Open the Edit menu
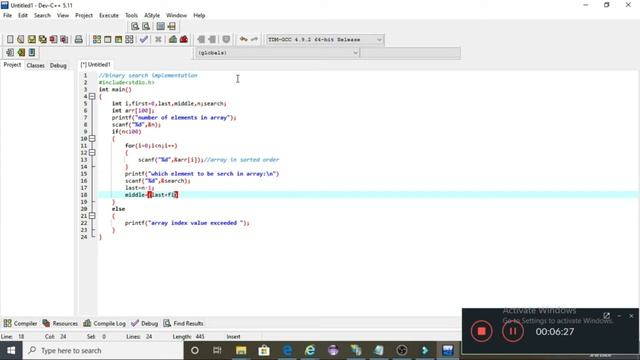 (x=23, y=15)
